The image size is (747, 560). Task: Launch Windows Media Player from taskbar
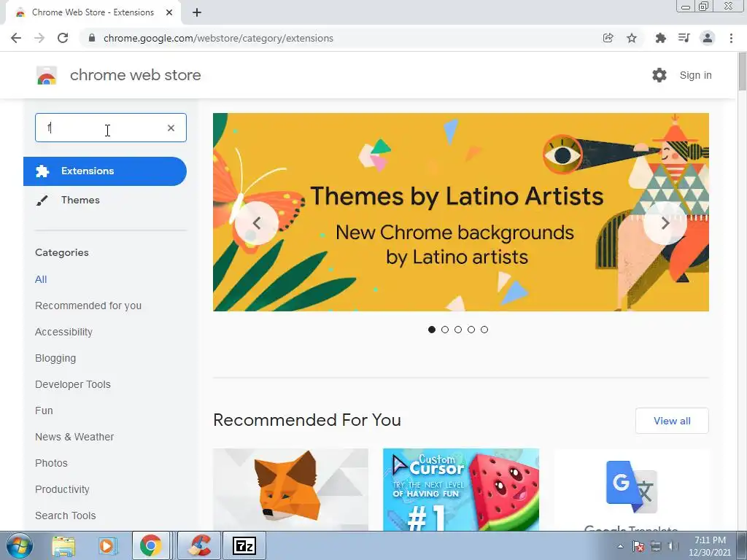[x=108, y=545]
